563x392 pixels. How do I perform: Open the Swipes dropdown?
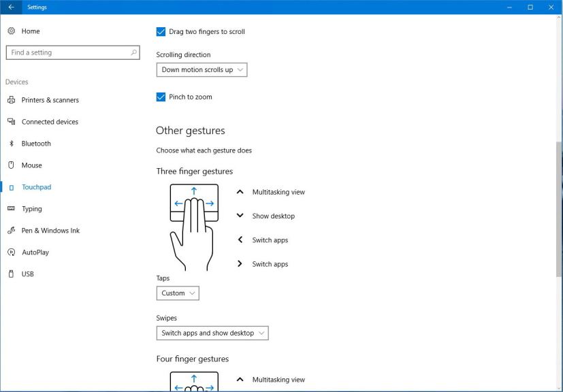(x=212, y=333)
